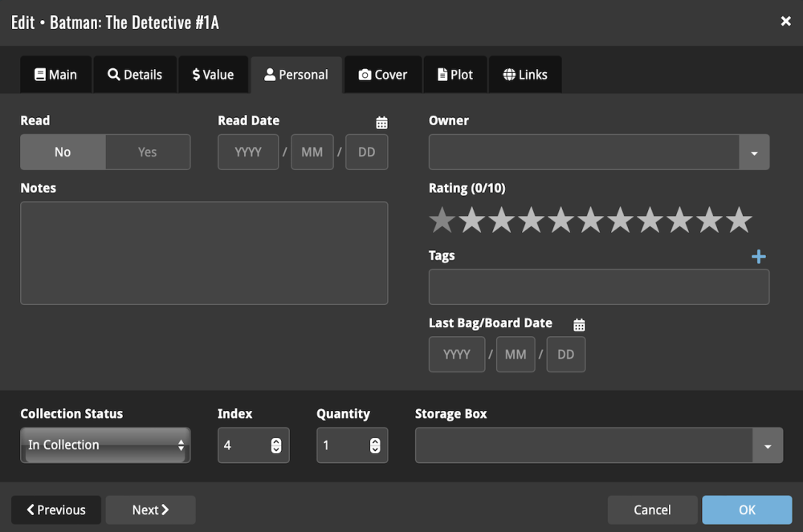Viewport: 803px width, 532px height.
Task: Click the blue plus icon to add tags
Action: pyautogui.click(x=758, y=257)
